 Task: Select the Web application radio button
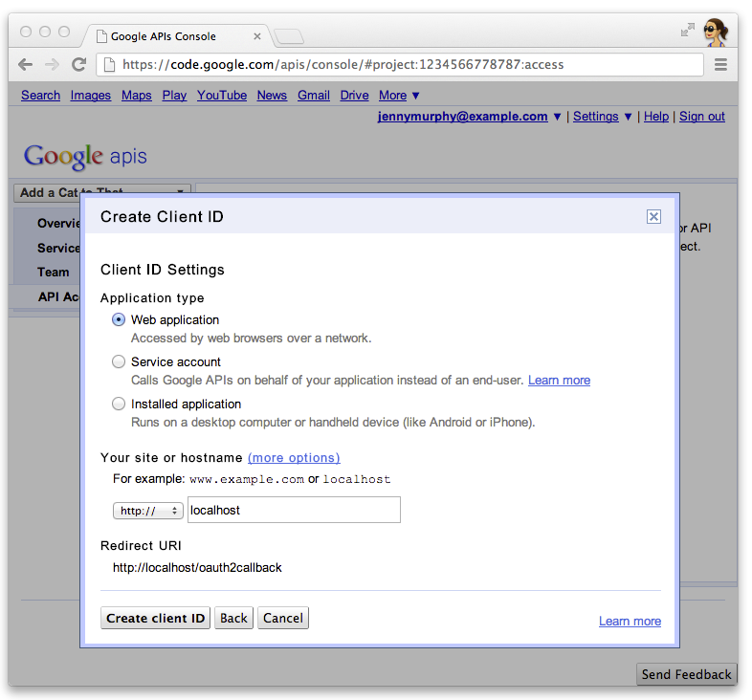119,320
